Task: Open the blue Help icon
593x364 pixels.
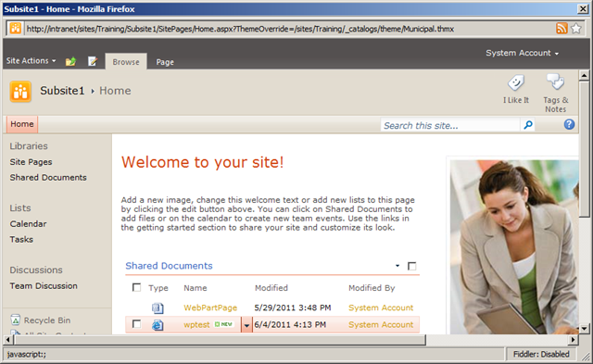Action: click(569, 124)
